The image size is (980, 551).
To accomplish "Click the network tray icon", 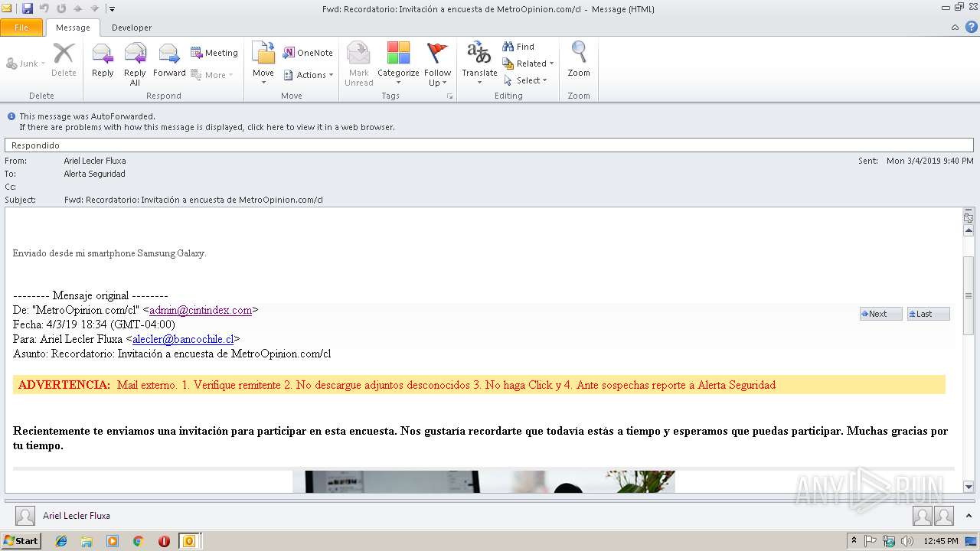I will point(889,541).
